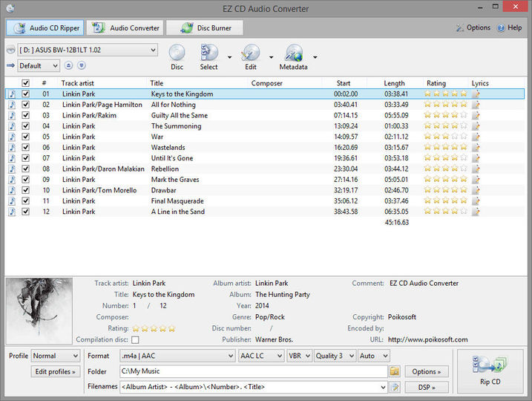
Task: Open lyrics icon for Keys to the Kingdom
Action: click(x=476, y=94)
